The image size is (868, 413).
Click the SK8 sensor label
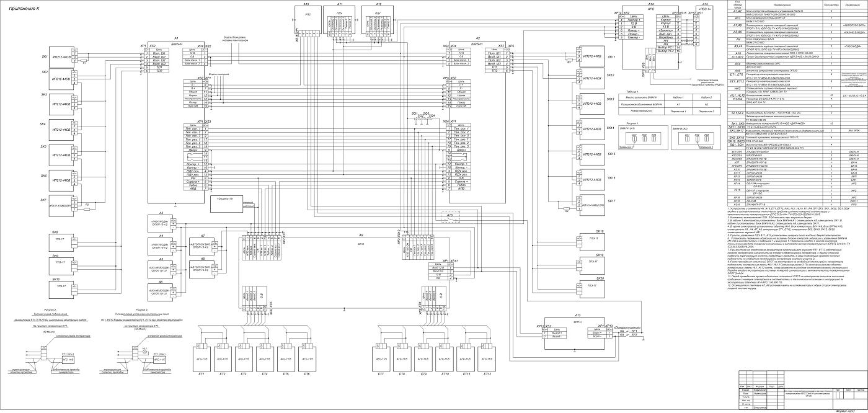(56, 233)
